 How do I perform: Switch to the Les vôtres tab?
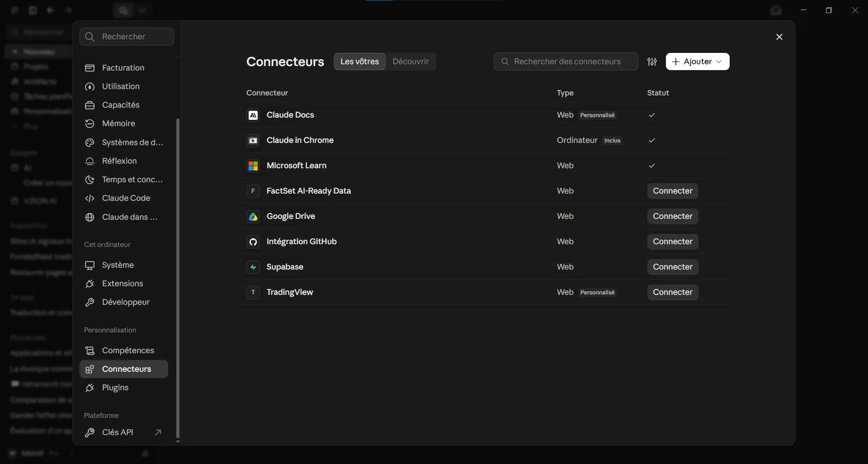(x=359, y=62)
